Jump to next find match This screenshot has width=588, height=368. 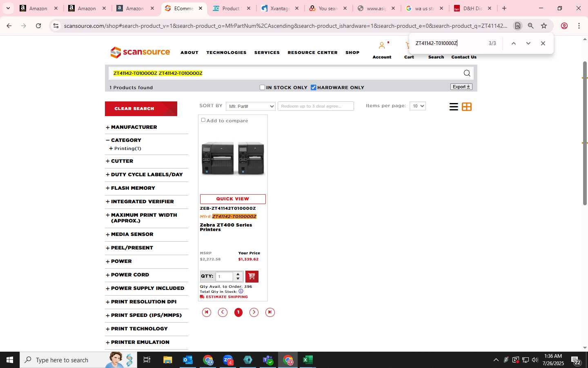pos(528,43)
